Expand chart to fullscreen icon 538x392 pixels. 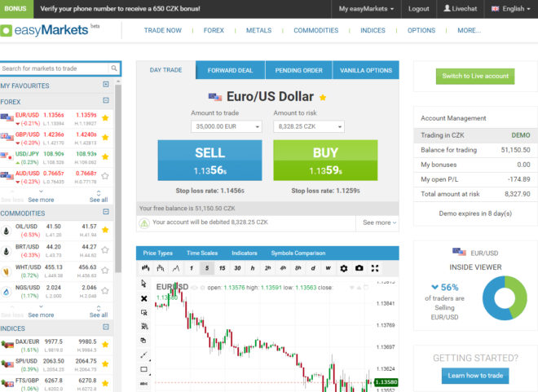(375, 268)
